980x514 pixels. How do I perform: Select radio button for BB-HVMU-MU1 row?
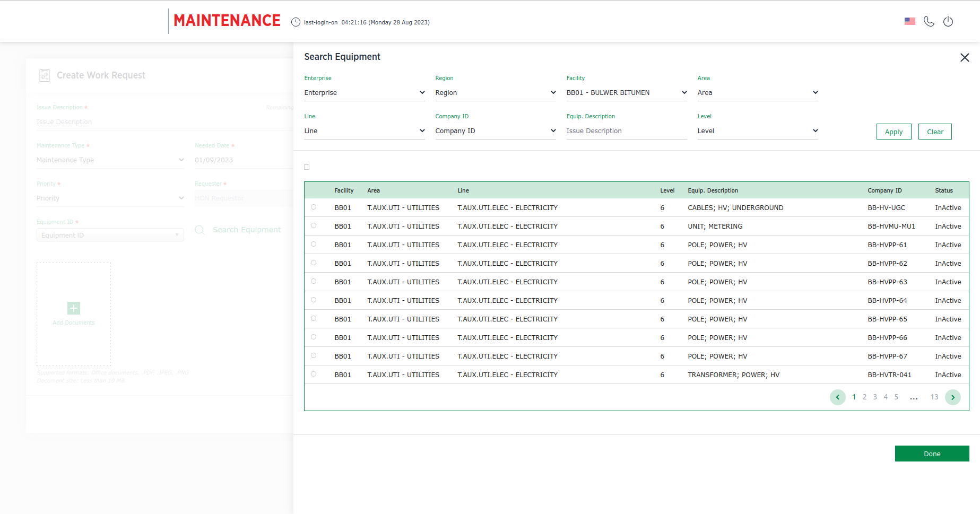tap(314, 226)
